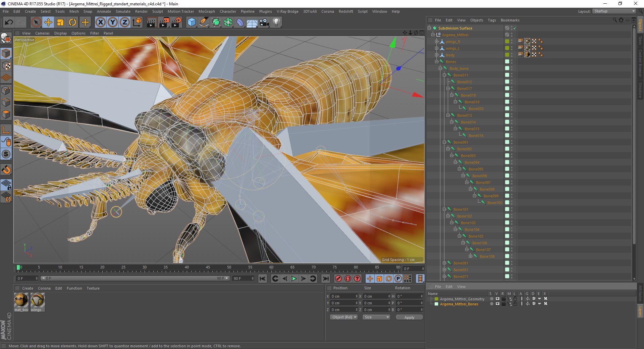This screenshot has height=349, width=644.
Task: Enable Polygons mode in left palette
Action: click(6, 115)
